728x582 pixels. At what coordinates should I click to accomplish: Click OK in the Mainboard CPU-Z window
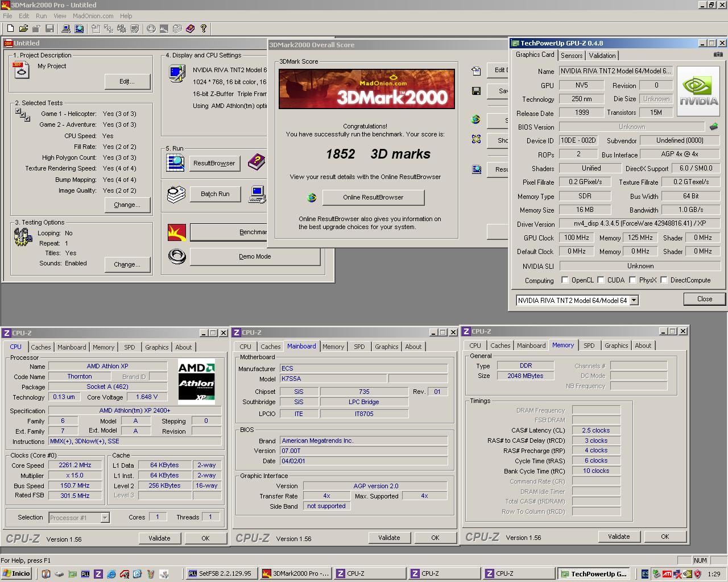(435, 538)
